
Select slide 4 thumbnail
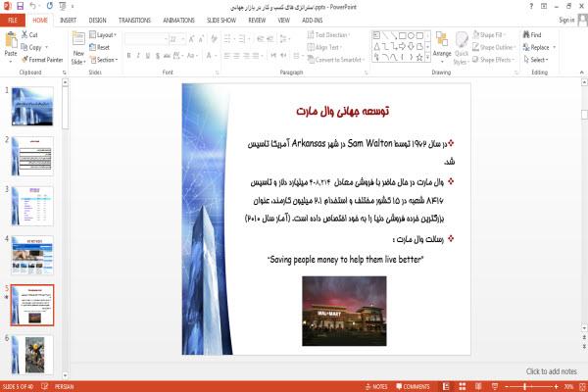point(32,256)
